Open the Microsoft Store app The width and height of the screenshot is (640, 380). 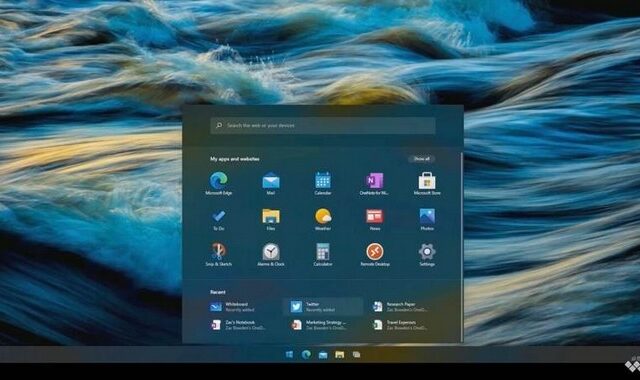(427, 184)
